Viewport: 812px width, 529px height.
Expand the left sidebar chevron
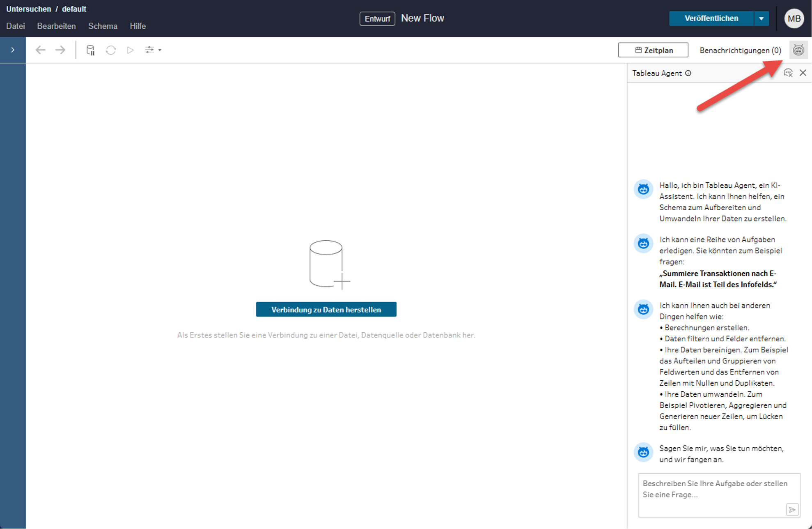[x=13, y=50]
